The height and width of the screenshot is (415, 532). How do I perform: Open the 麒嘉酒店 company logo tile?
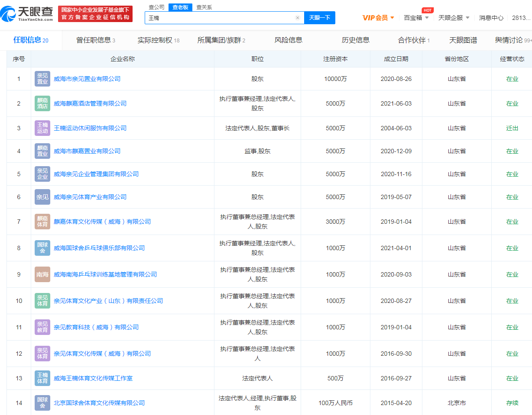pos(42,103)
